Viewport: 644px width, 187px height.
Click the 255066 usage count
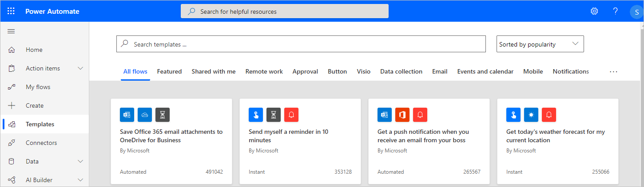click(x=600, y=172)
